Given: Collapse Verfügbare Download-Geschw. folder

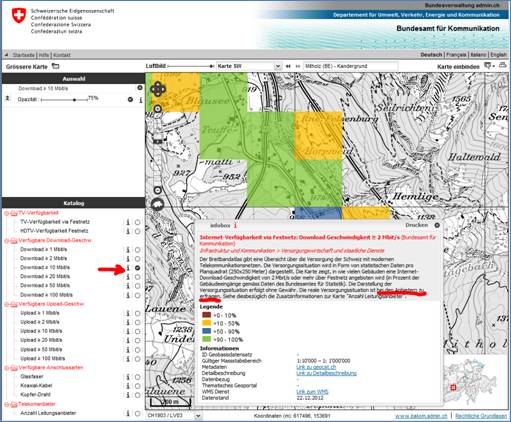Looking at the screenshot, I should (x=6, y=241).
